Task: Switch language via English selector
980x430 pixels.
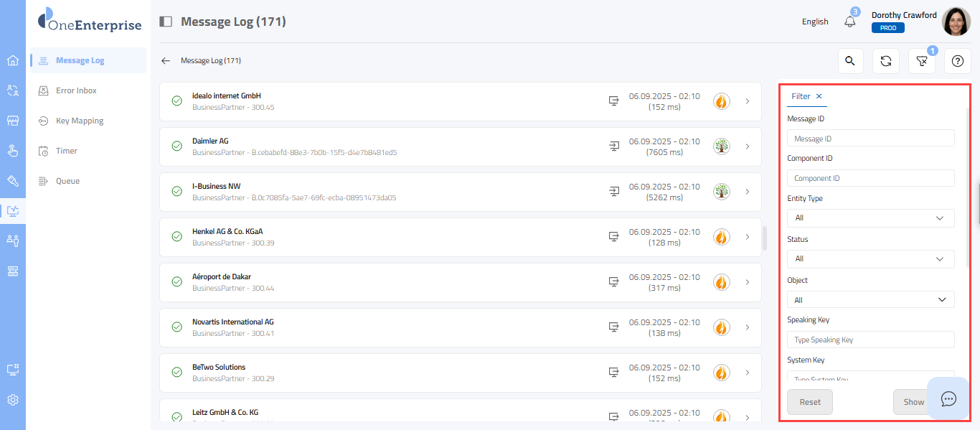Action: [x=815, y=22]
